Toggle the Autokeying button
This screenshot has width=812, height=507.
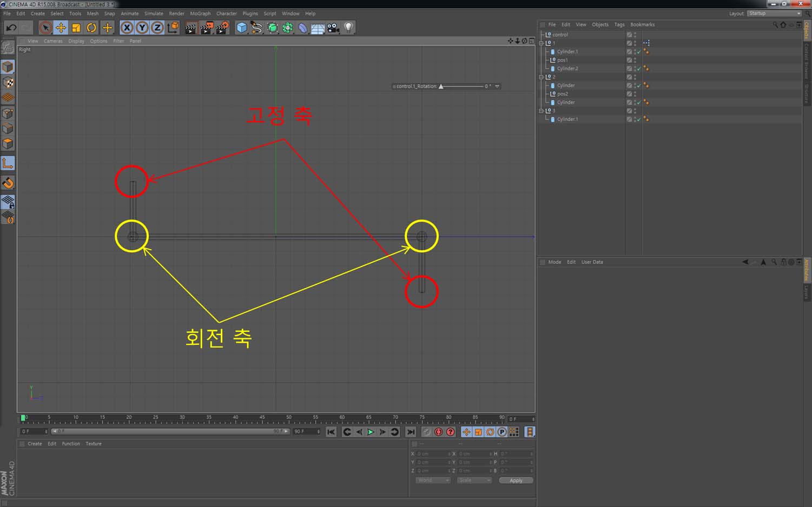(439, 432)
